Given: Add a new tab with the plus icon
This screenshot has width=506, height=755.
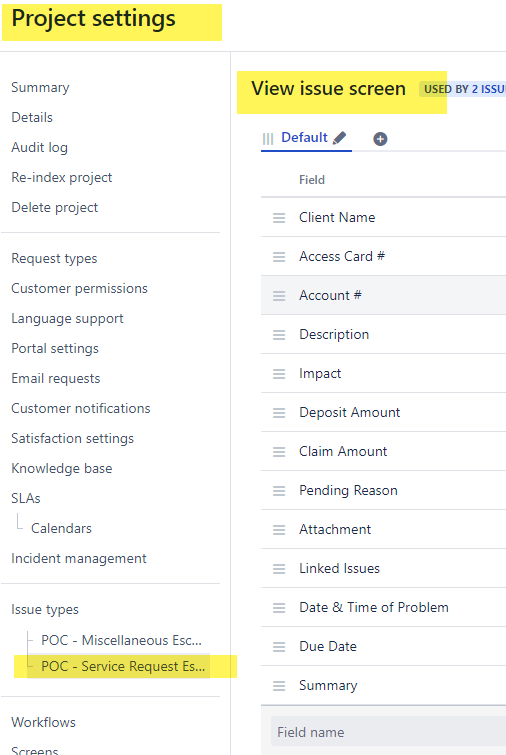Looking at the screenshot, I should (380, 139).
